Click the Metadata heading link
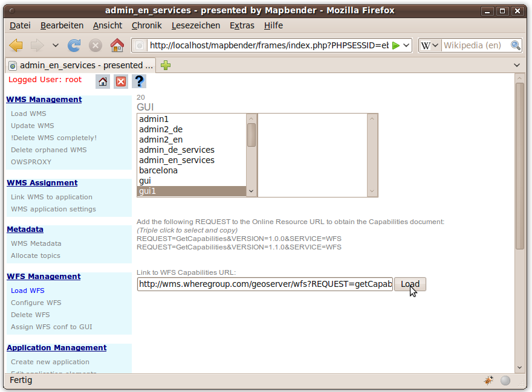 [25, 230]
